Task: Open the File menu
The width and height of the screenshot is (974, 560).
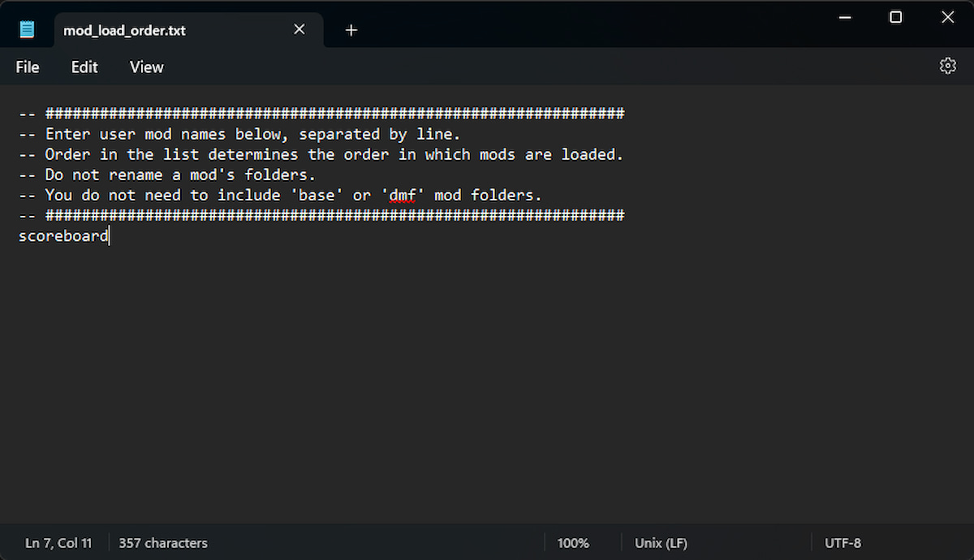Action: 28,67
